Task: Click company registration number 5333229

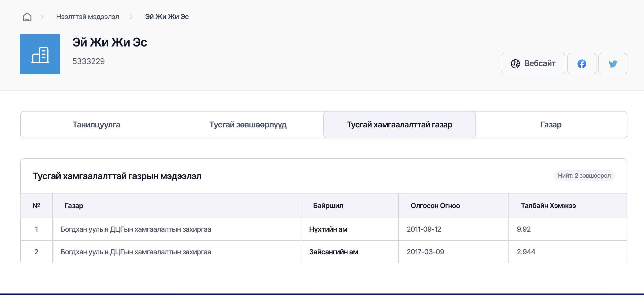Action: [89, 61]
